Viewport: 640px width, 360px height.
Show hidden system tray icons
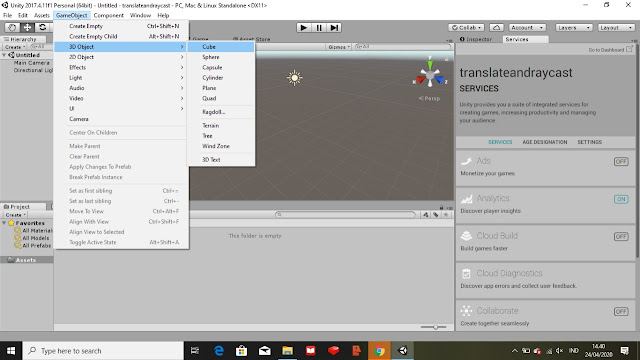[514, 351]
